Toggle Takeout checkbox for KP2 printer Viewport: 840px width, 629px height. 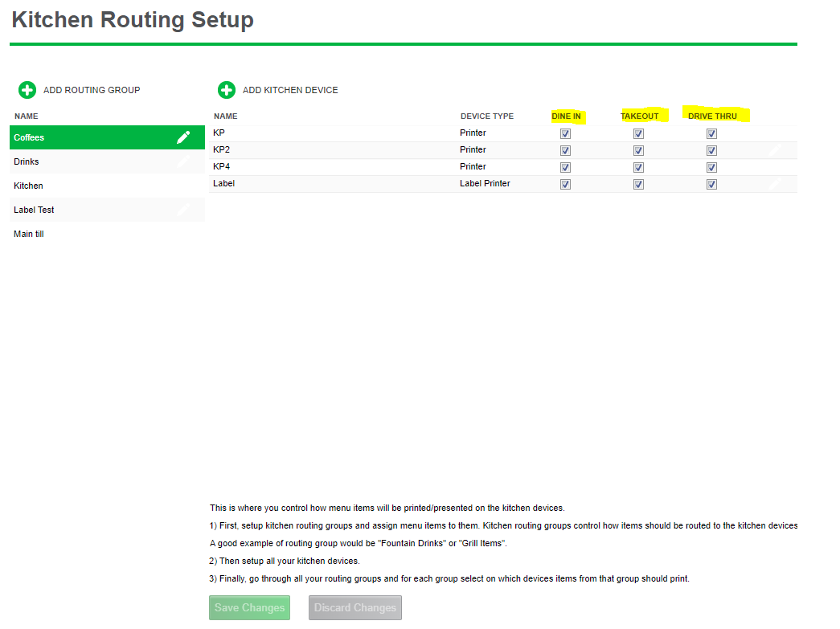pyautogui.click(x=638, y=150)
